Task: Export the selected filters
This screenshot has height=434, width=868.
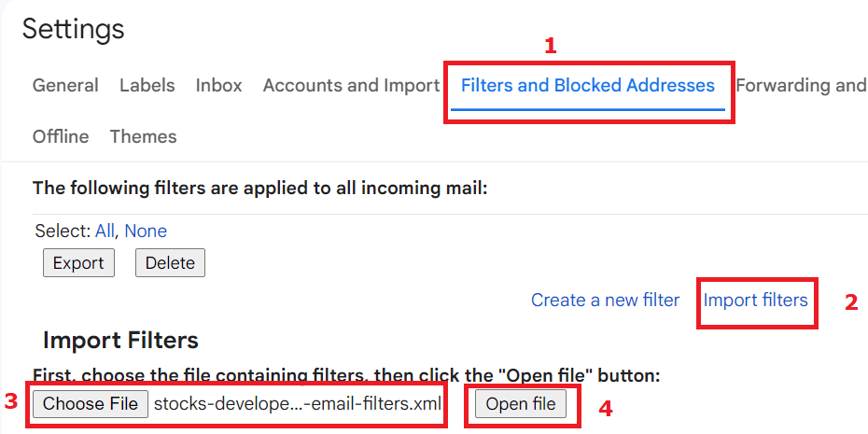Action: click(x=78, y=263)
